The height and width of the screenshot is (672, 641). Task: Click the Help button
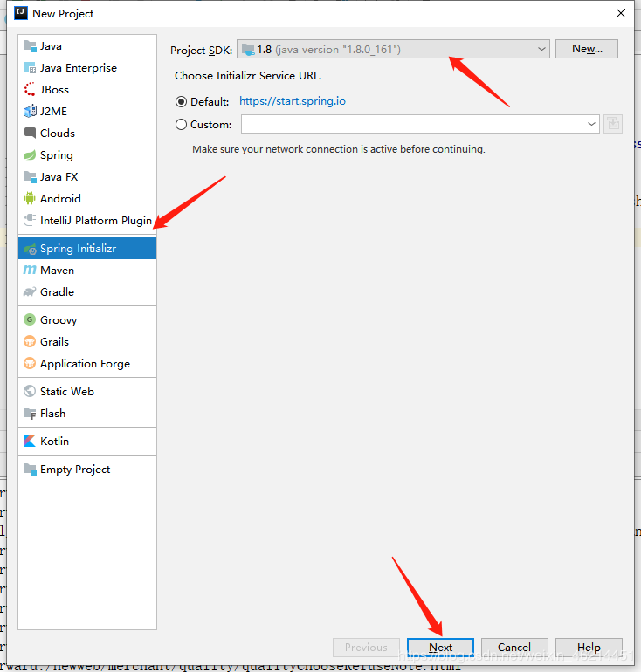[x=589, y=648]
